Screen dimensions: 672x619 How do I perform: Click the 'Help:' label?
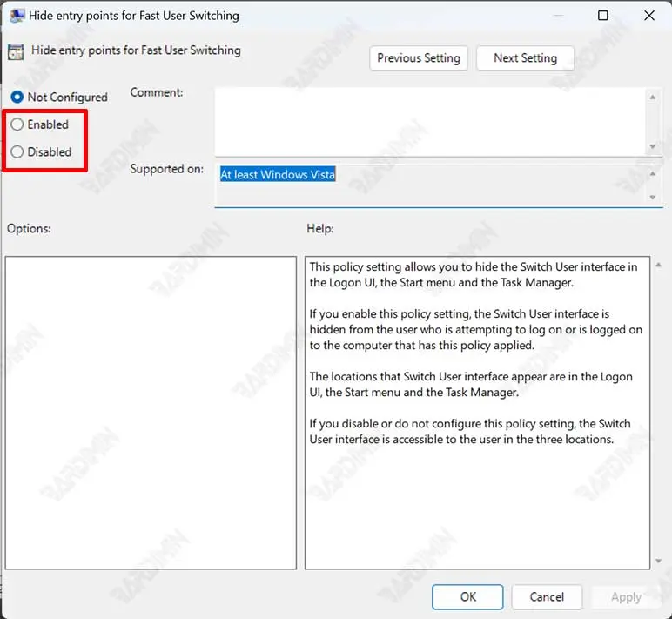click(320, 228)
